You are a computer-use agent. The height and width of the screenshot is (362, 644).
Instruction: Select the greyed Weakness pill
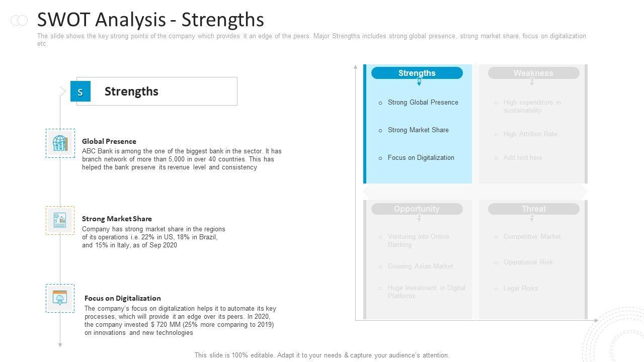533,73
